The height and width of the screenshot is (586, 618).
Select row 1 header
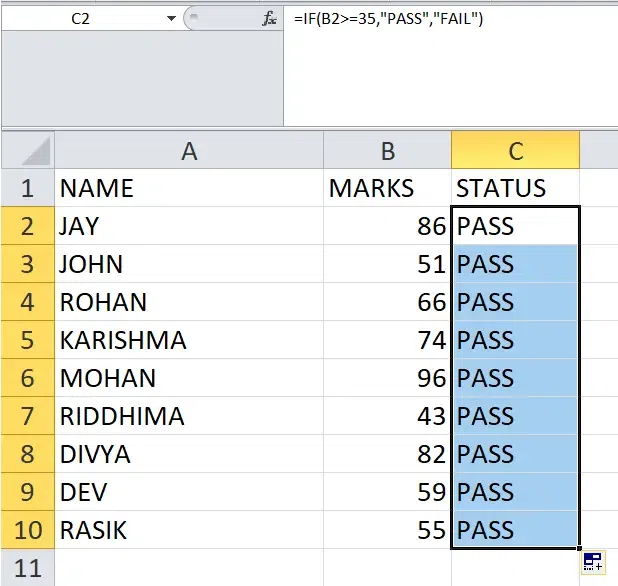click(28, 188)
